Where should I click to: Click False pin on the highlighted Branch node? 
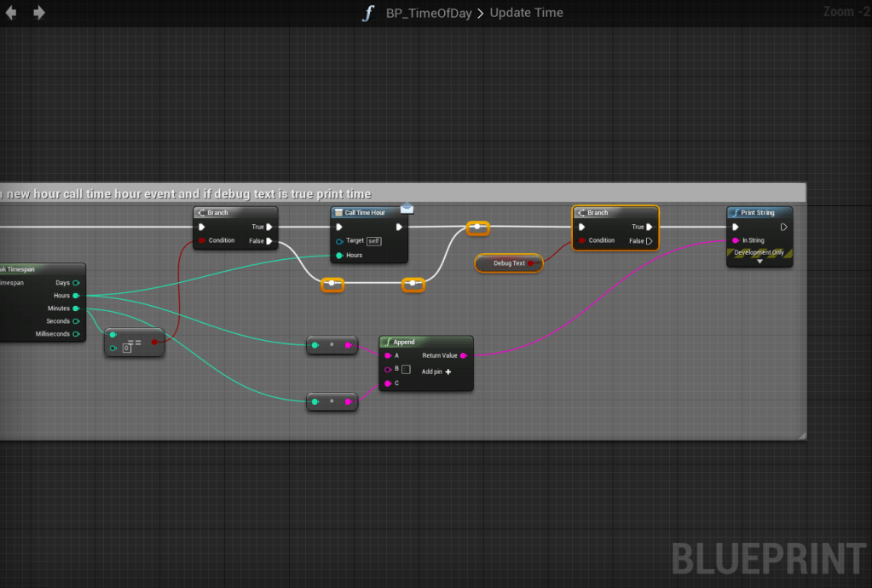coord(649,240)
